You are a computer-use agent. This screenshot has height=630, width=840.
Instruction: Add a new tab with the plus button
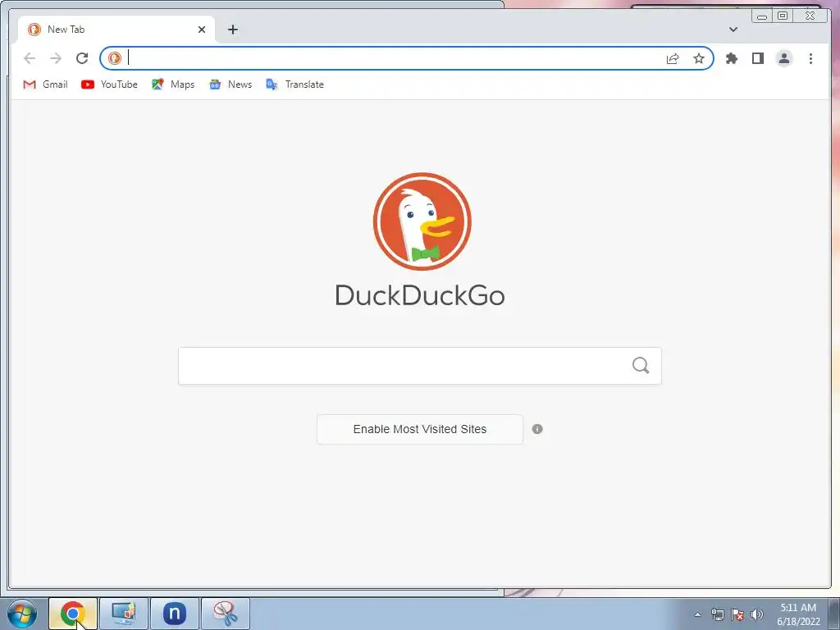coord(232,30)
